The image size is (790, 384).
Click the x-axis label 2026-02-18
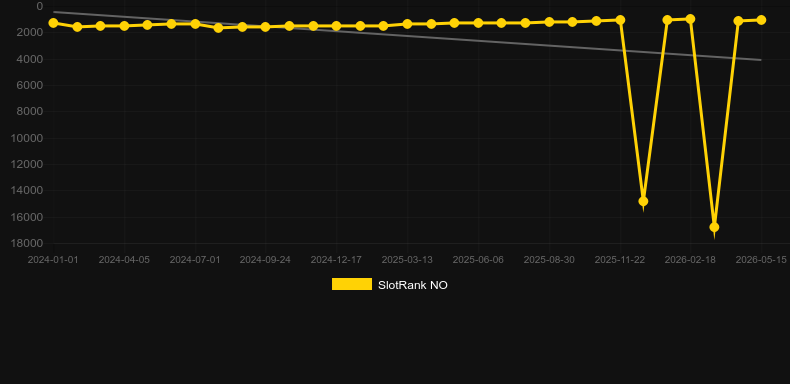(690, 260)
